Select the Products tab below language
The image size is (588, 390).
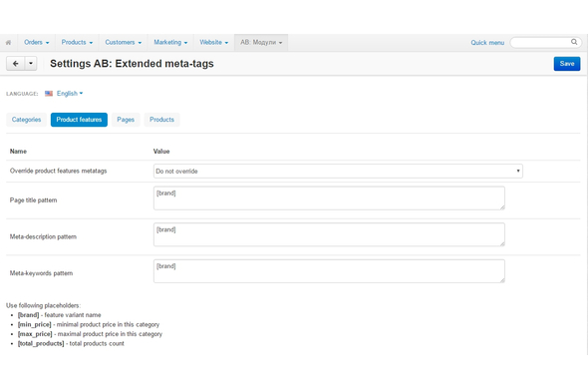pos(161,120)
